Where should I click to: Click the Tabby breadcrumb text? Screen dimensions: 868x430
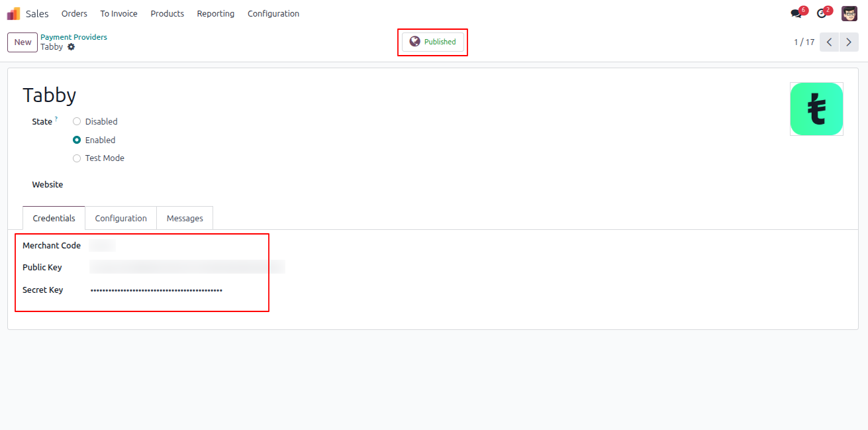pyautogui.click(x=52, y=47)
